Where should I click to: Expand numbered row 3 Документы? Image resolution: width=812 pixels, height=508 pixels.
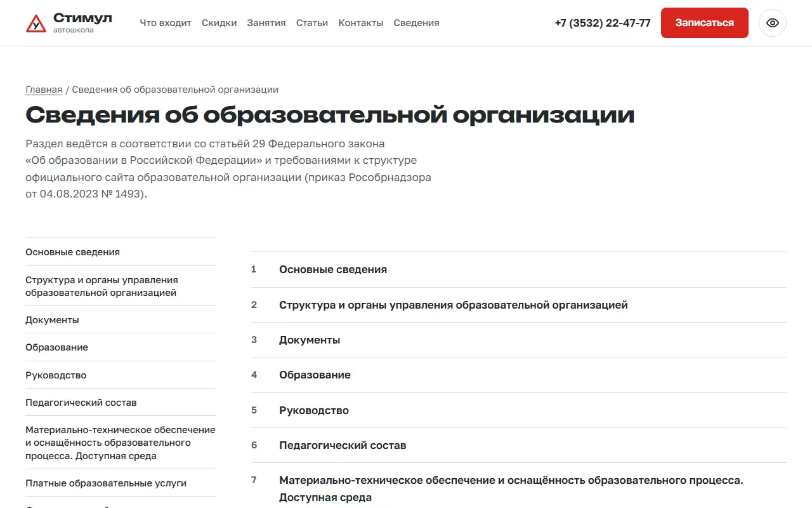(x=519, y=340)
